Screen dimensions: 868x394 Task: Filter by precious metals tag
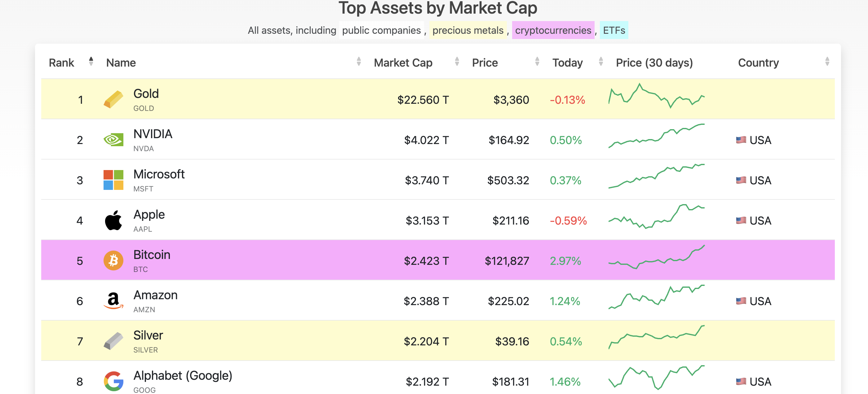pyautogui.click(x=468, y=30)
